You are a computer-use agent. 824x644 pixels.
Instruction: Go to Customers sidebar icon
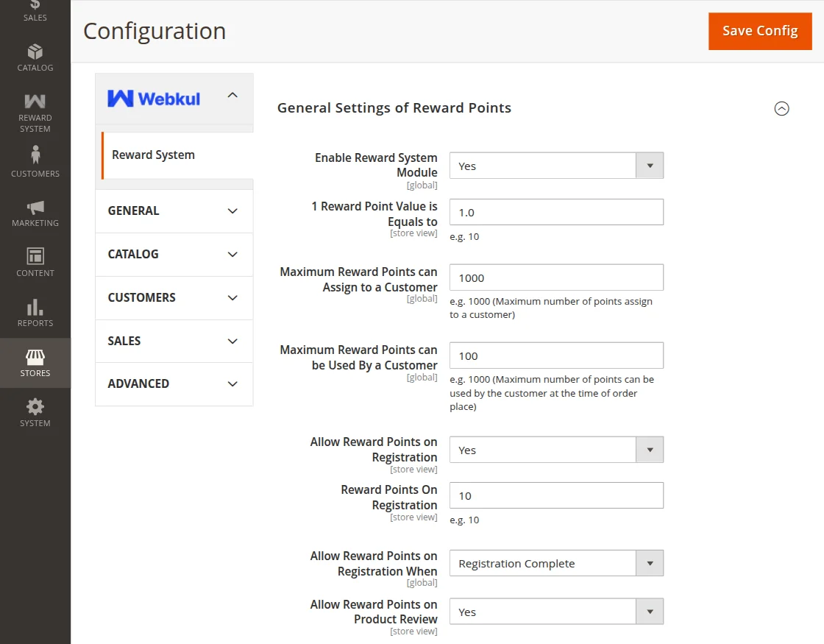point(35,155)
